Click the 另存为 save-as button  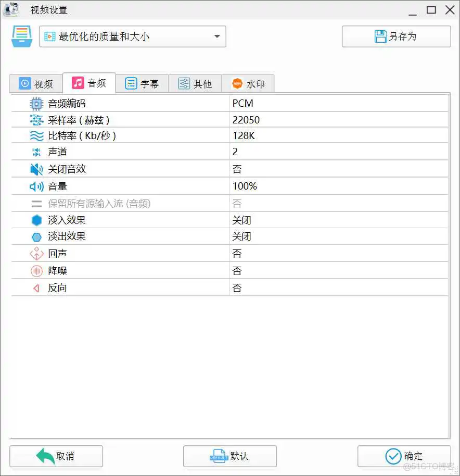(396, 36)
